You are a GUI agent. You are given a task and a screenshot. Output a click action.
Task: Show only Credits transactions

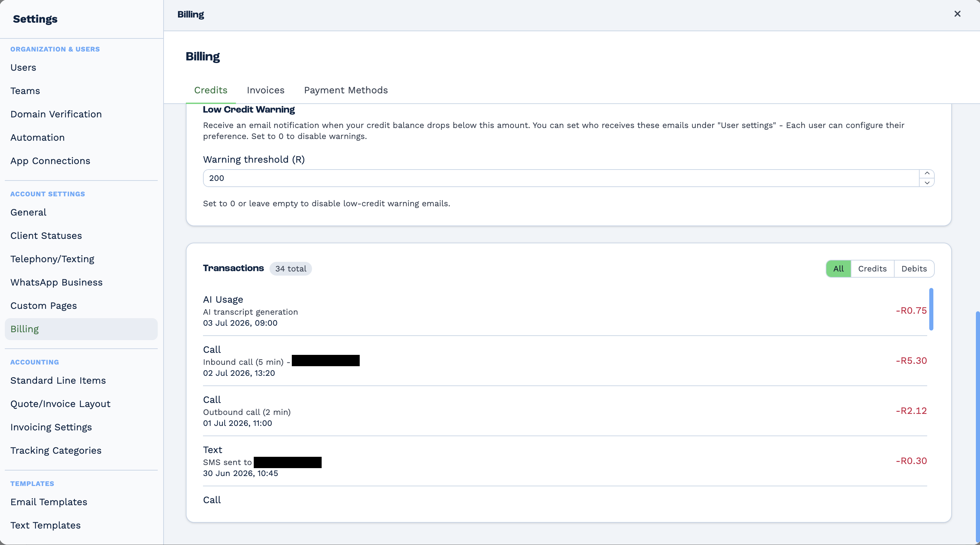point(872,269)
